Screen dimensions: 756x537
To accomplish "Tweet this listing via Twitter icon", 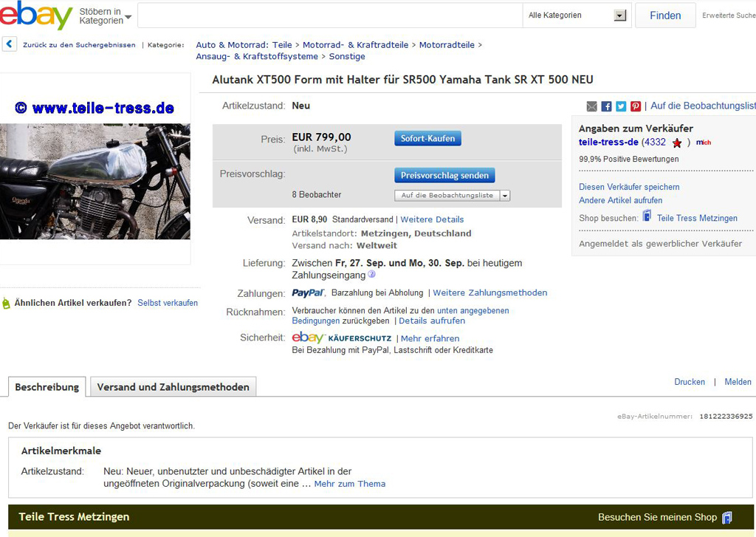I will (621, 106).
